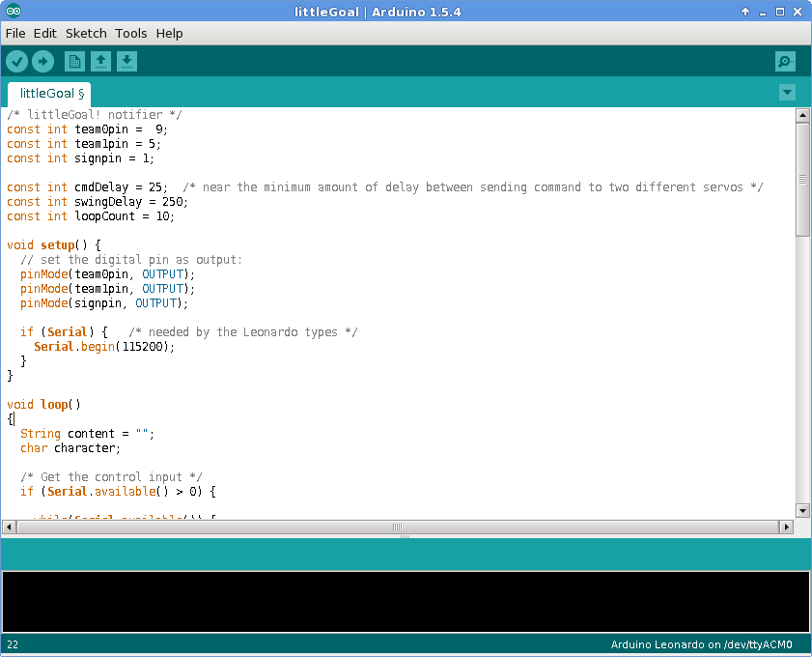812x657 pixels.
Task: Click the servo delay comment on cmdDelay line
Action: coord(473,187)
